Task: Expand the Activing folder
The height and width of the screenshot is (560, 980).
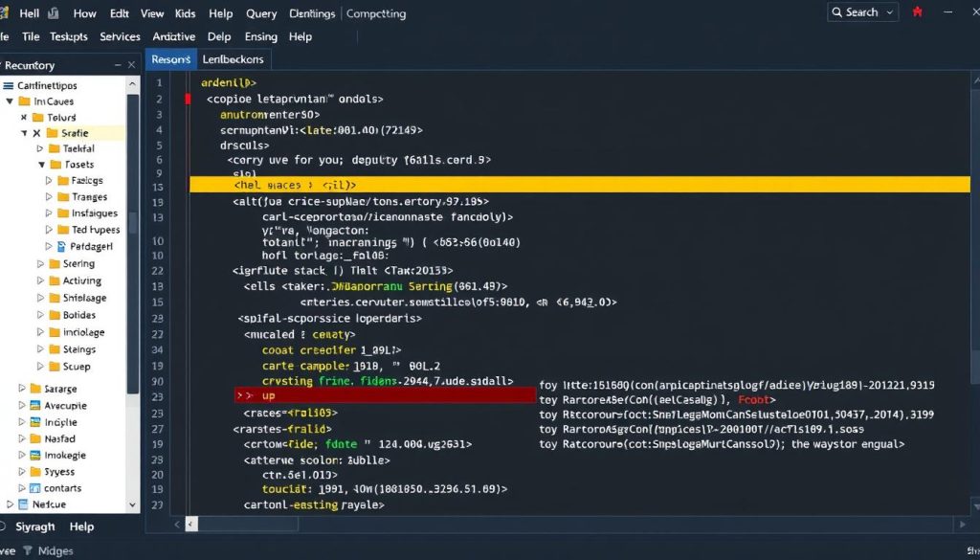Action: point(40,280)
